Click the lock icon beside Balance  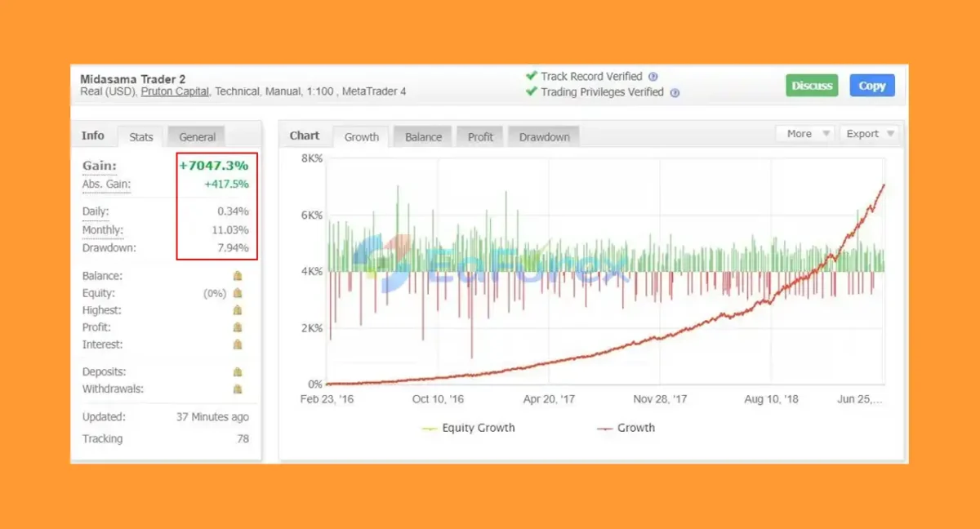click(238, 276)
